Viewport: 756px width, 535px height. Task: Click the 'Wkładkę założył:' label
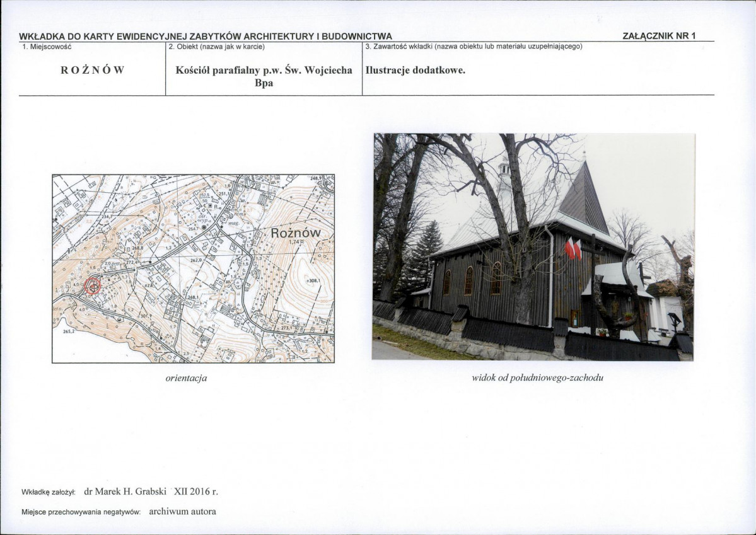click(49, 493)
